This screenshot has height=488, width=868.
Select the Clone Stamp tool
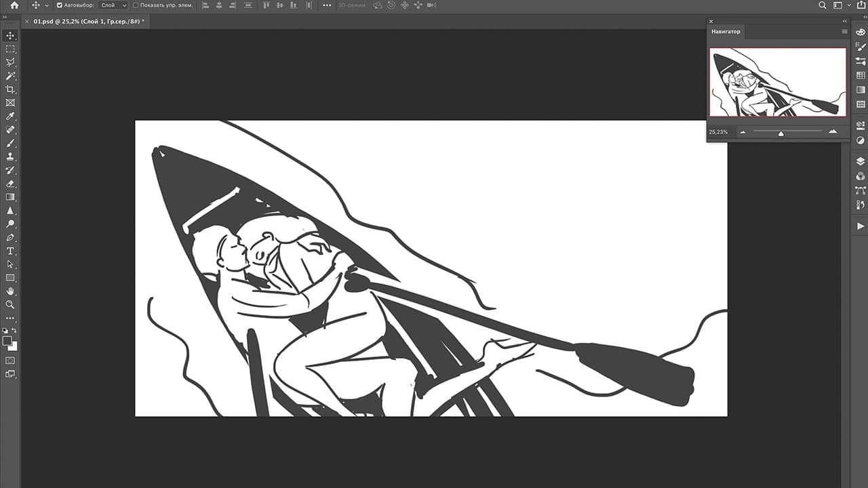(x=10, y=157)
